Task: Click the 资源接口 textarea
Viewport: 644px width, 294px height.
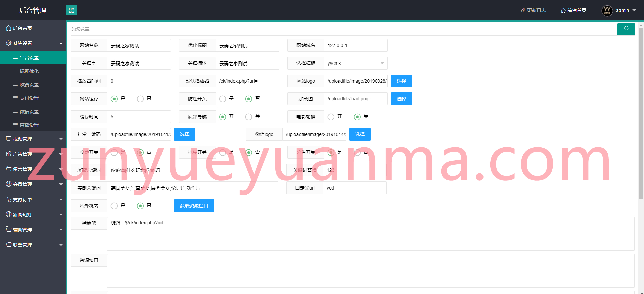Action: [371, 271]
